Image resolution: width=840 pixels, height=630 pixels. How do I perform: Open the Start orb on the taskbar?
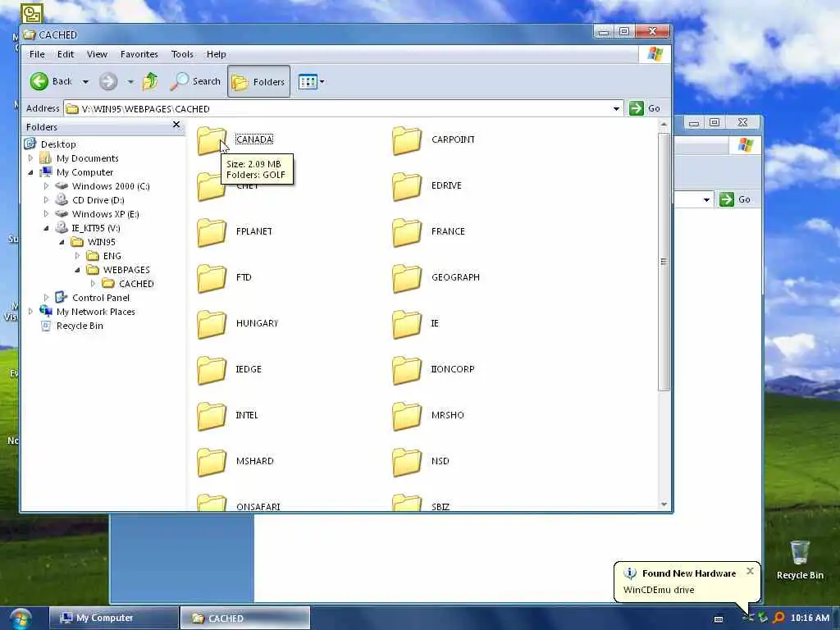pyautogui.click(x=20, y=619)
